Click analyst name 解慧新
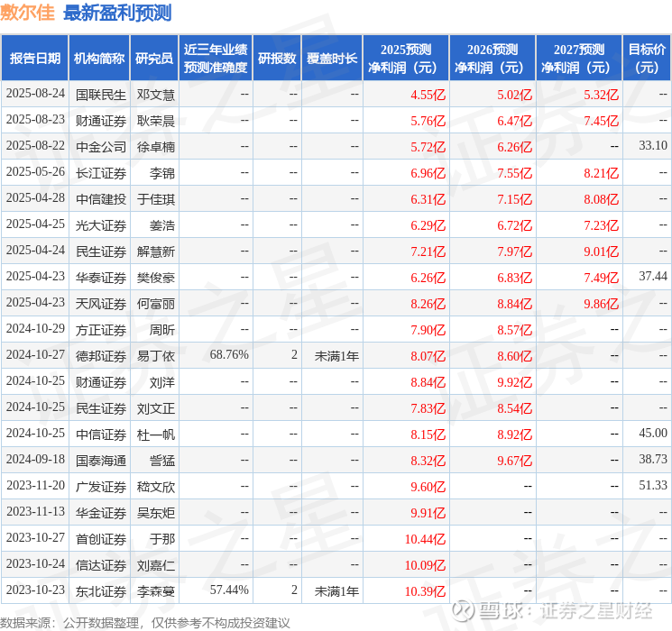This screenshot has width=672, height=631. [156, 251]
